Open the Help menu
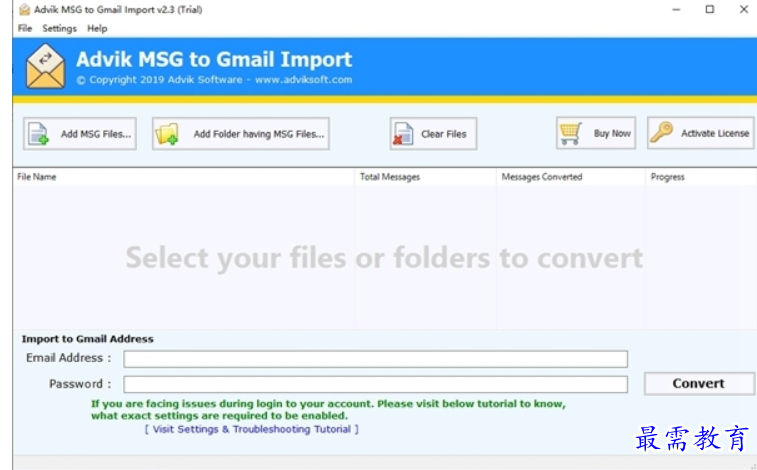Image resolution: width=757 pixels, height=470 pixels. 97,28
